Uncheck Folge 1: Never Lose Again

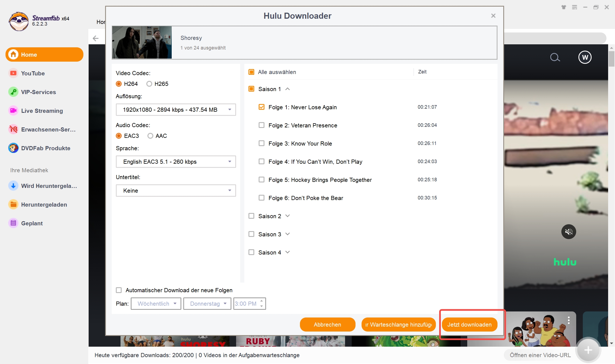pyautogui.click(x=261, y=107)
